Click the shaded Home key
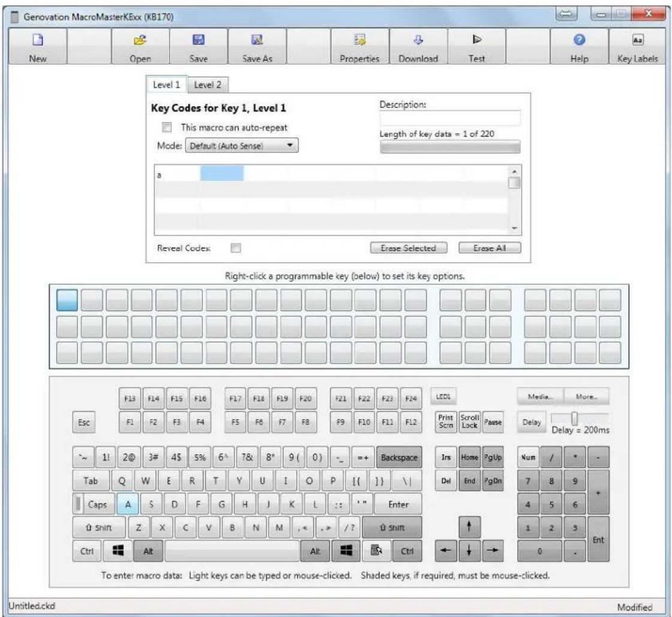Viewport: 672px width, 617px height. point(469,458)
